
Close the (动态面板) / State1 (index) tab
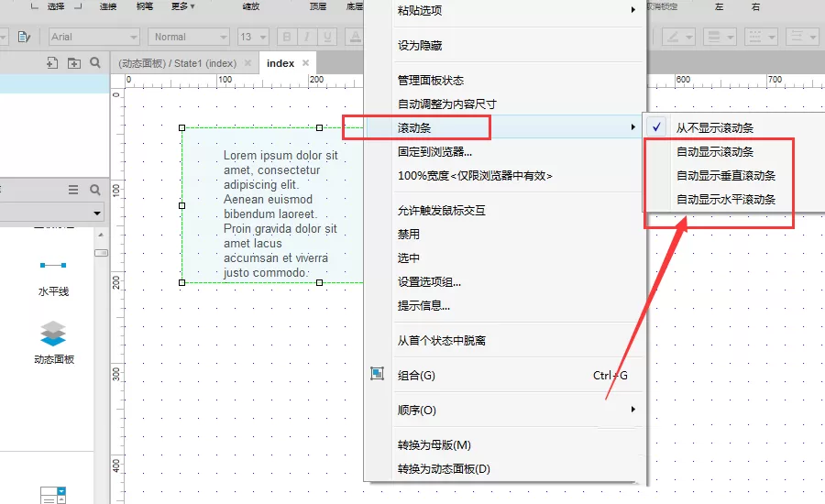pyautogui.click(x=247, y=63)
